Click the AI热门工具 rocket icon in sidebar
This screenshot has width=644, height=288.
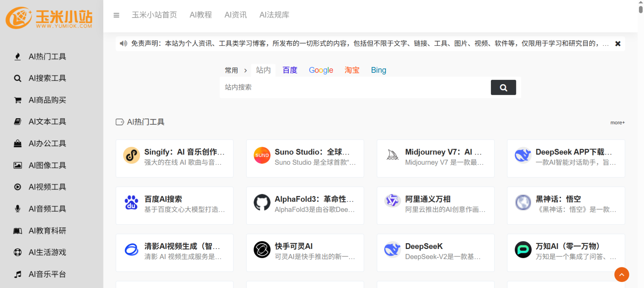18,57
